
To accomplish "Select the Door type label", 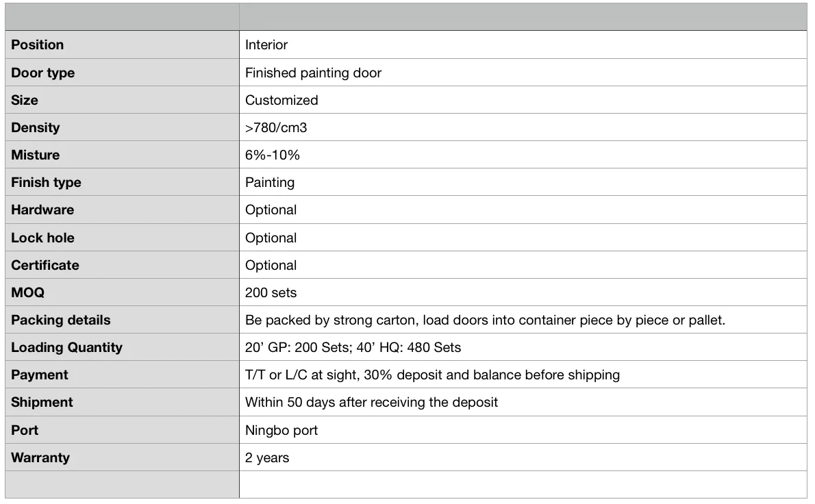I will (43, 73).
